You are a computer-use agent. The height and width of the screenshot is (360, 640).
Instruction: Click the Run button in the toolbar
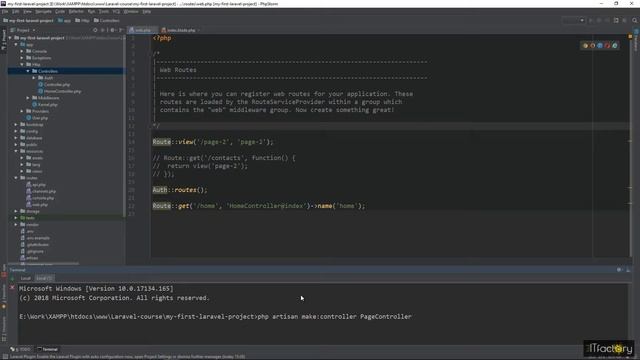point(591,20)
